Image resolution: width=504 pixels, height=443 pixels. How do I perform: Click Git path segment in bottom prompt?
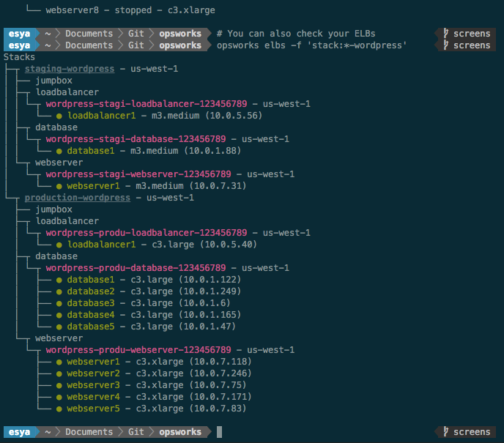[136, 432]
